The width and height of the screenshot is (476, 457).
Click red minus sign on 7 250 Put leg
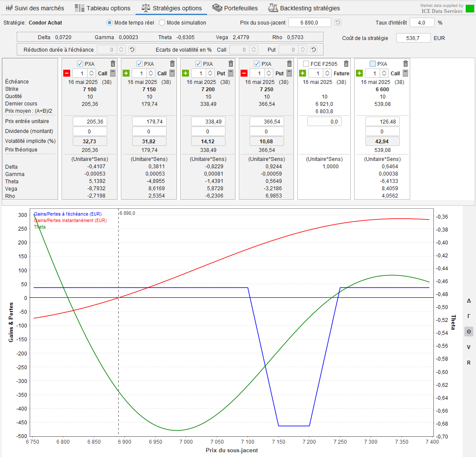pyautogui.click(x=244, y=73)
